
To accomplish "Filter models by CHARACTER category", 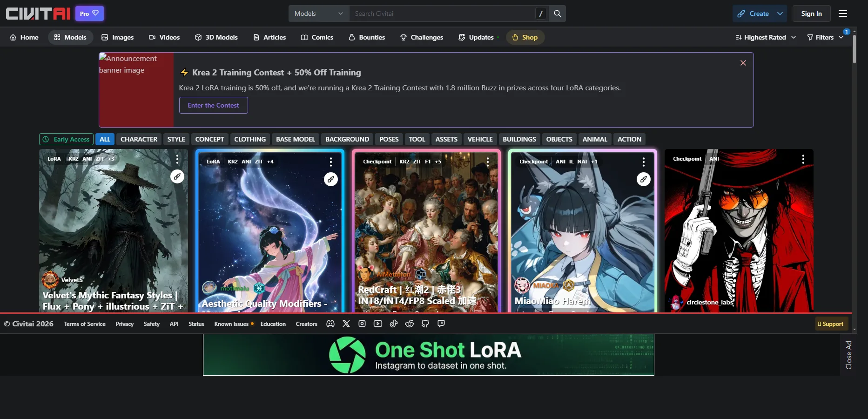I will click(139, 139).
